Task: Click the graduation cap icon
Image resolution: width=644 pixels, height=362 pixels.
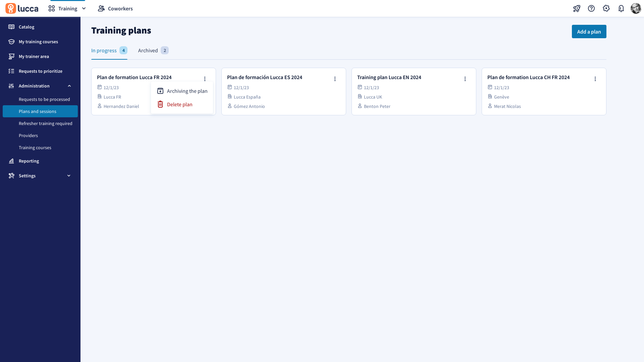Action: tap(11, 42)
